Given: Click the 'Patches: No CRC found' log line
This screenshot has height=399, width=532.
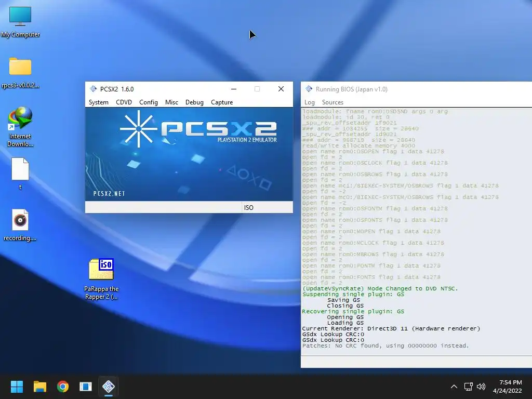Looking at the screenshot, I should click(385, 345).
